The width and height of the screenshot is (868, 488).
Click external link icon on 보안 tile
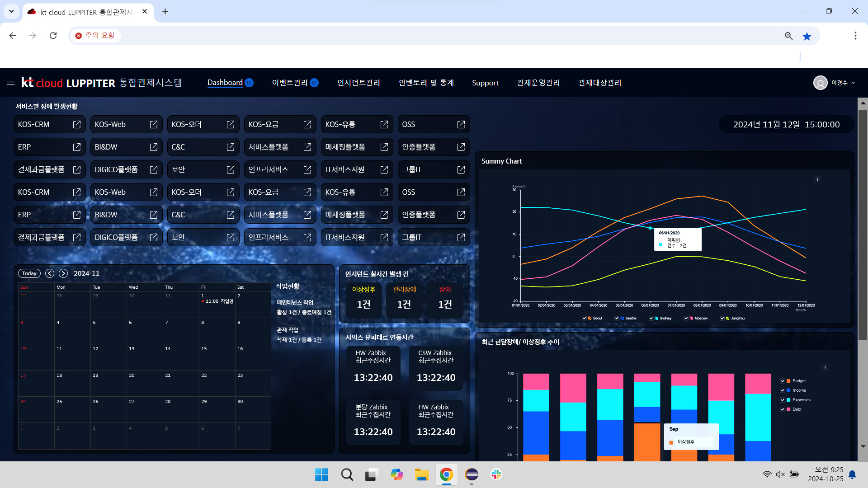(x=230, y=169)
